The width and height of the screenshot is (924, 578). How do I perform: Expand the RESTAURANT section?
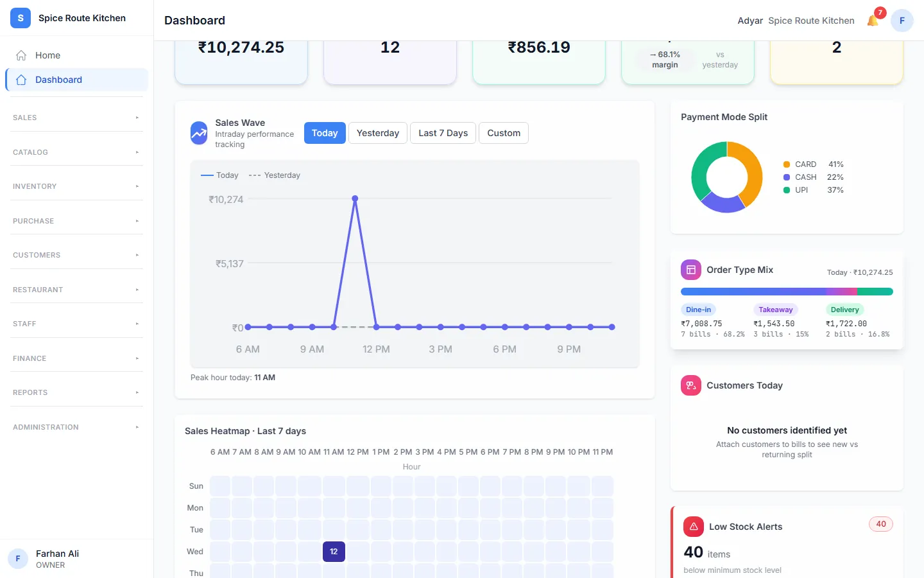(76, 290)
